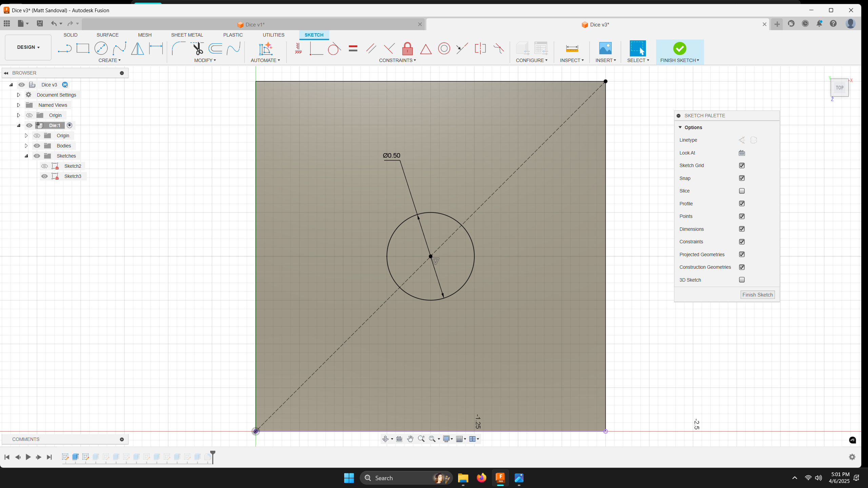Select the Sketch Dimension tool
Viewport: 868px width, 488px height.
[x=156, y=48]
